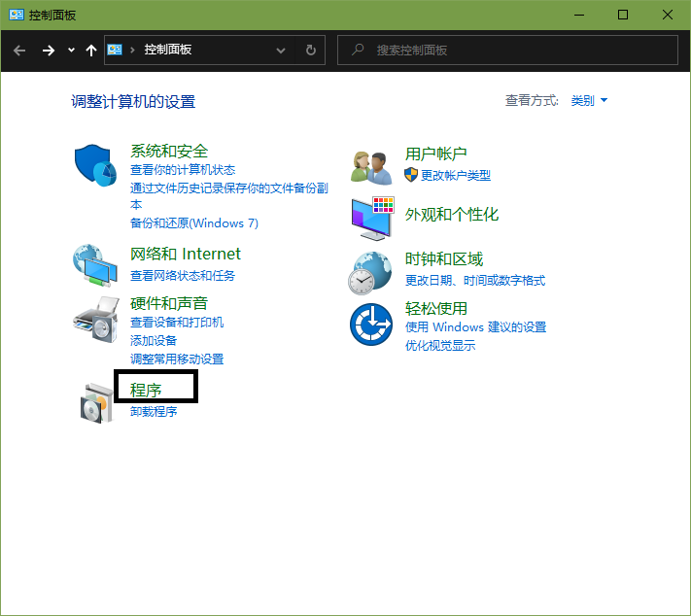
Task: Click the control panel icon in the address bar
Action: point(115,50)
